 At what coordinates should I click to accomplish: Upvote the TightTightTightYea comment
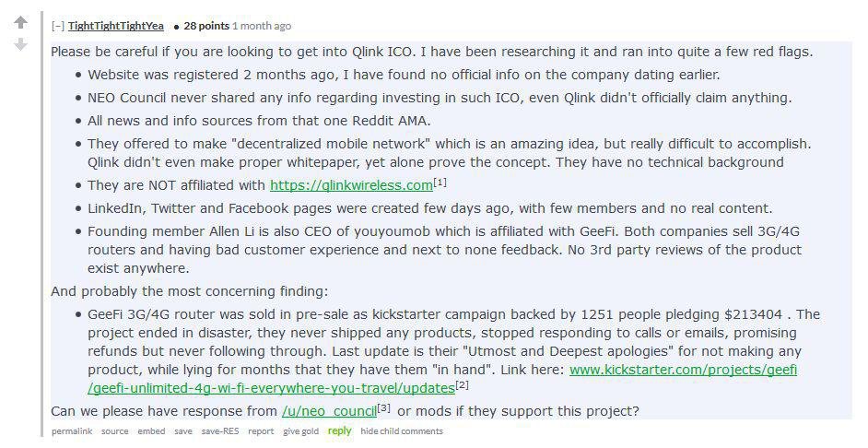(x=20, y=23)
